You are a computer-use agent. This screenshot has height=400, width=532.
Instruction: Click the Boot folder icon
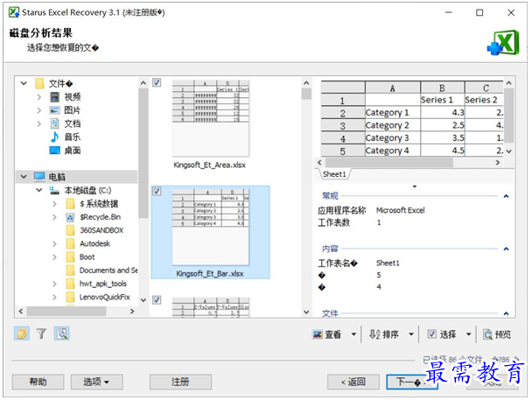[x=70, y=256]
